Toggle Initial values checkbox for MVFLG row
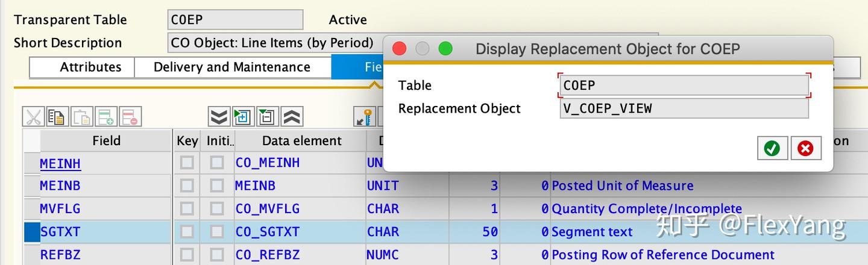868x265 pixels. (x=217, y=209)
